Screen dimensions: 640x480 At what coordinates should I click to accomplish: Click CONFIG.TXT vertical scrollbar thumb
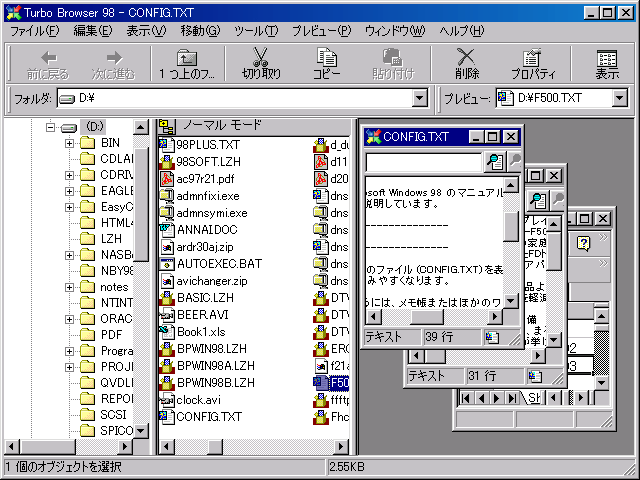(511, 227)
